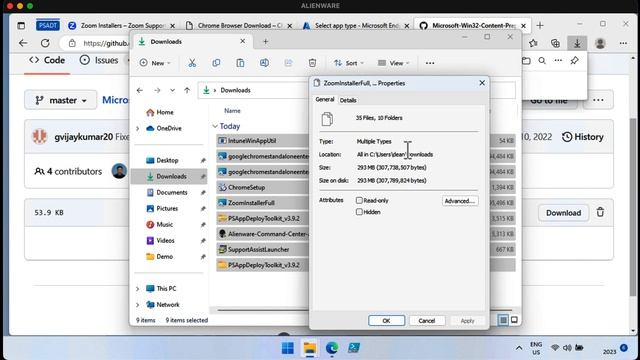Image resolution: width=640 pixels, height=360 pixels.
Task: Open Edge Favorites star icon
Action: 533,43
